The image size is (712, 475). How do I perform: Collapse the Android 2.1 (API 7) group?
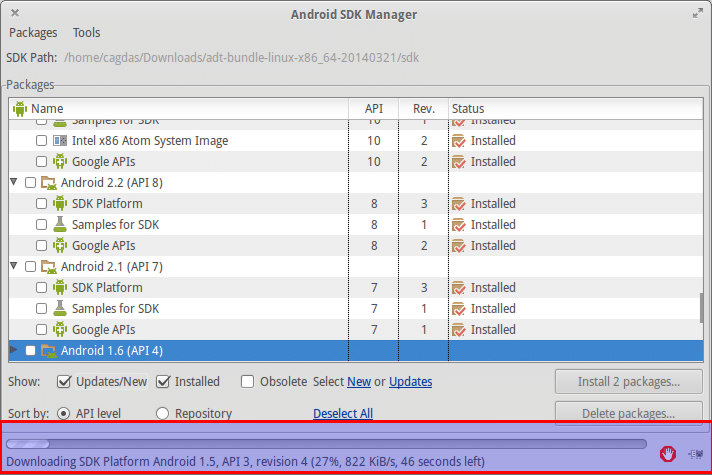14,266
